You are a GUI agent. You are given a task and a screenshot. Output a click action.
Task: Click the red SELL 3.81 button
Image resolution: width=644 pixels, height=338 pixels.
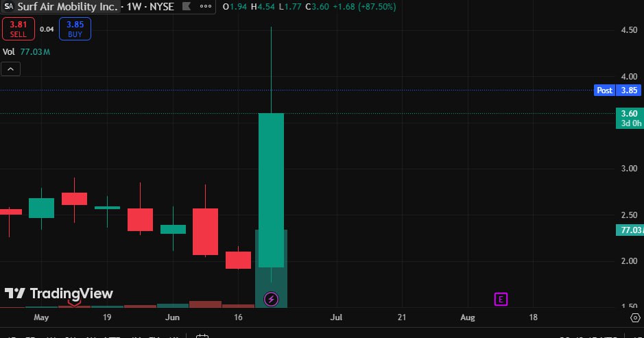point(19,29)
